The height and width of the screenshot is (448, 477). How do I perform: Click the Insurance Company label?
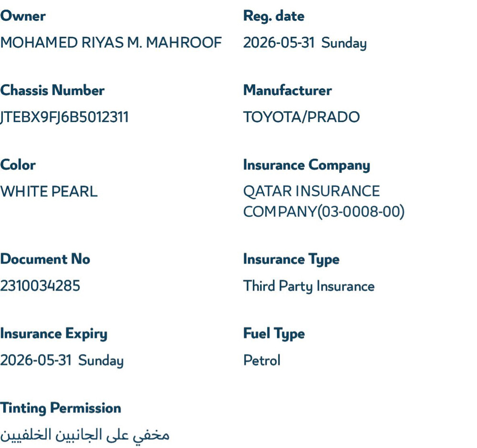[x=307, y=166]
